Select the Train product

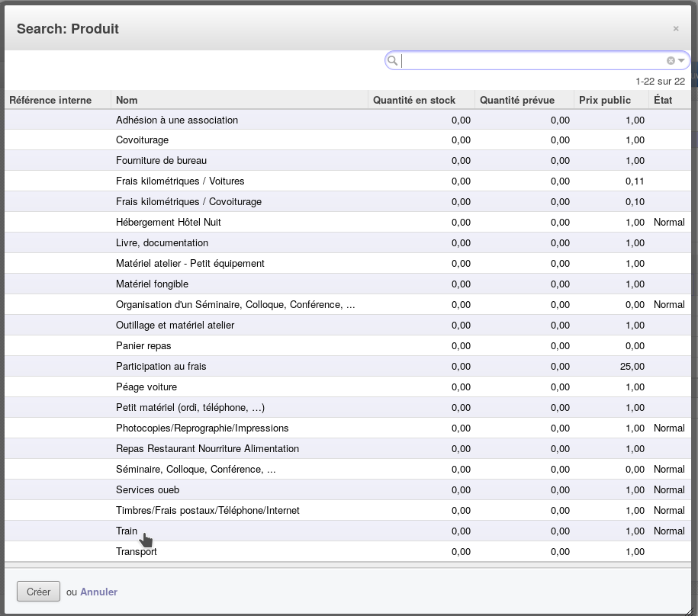coord(348,531)
